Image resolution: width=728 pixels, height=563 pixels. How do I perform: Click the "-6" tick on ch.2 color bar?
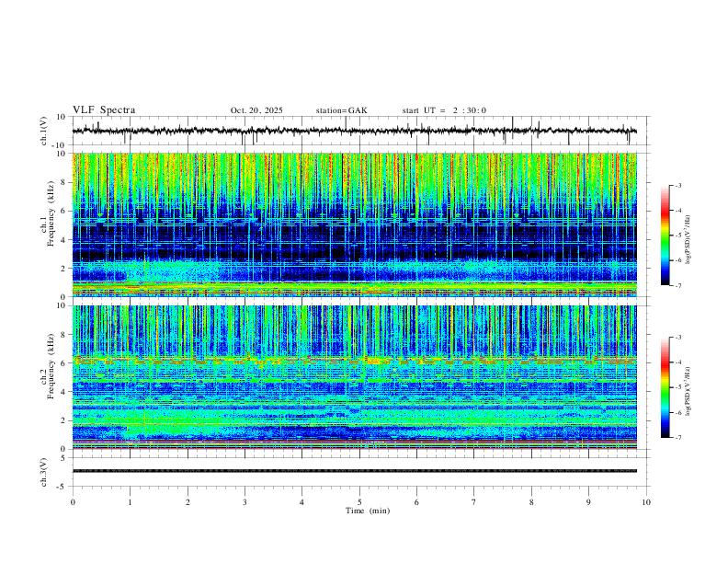(677, 412)
